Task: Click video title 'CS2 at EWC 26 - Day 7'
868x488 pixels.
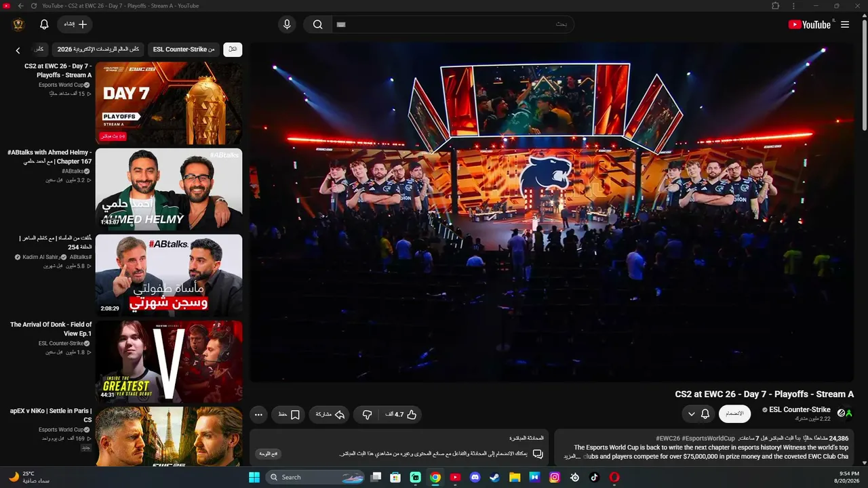Action: tap(764, 394)
